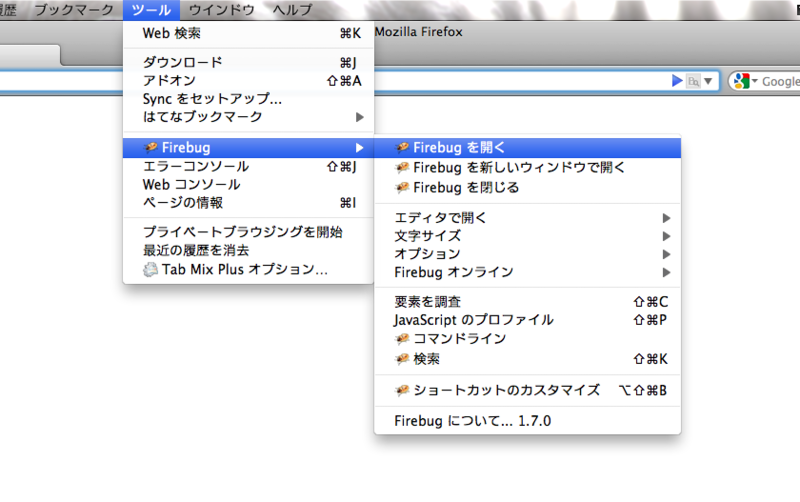Click the browser tab at left

pos(30,55)
